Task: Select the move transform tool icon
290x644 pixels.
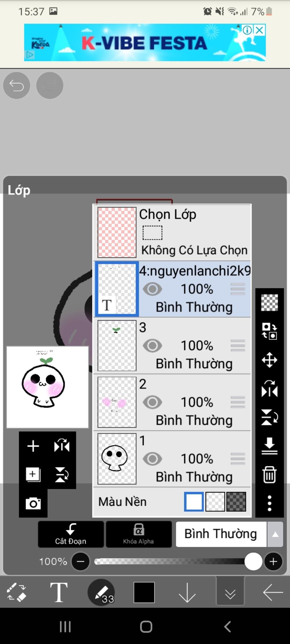Action: (269, 360)
